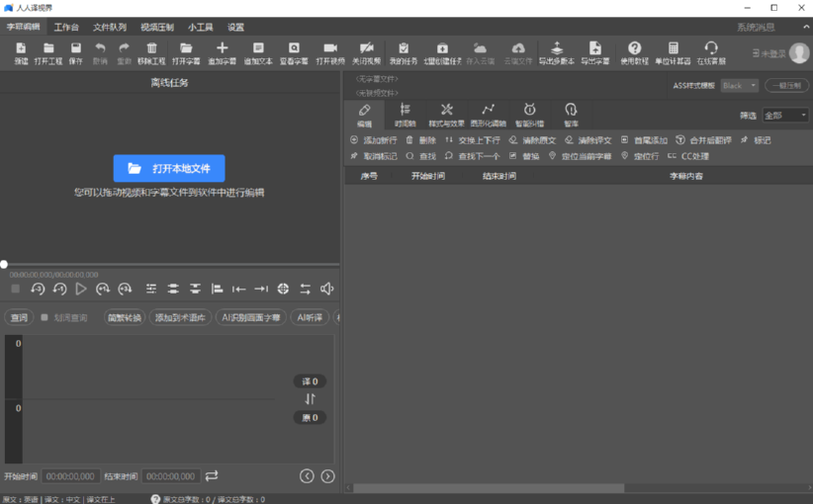Click the 追加字幕 plus icon
This screenshot has height=504, width=813.
(222, 48)
